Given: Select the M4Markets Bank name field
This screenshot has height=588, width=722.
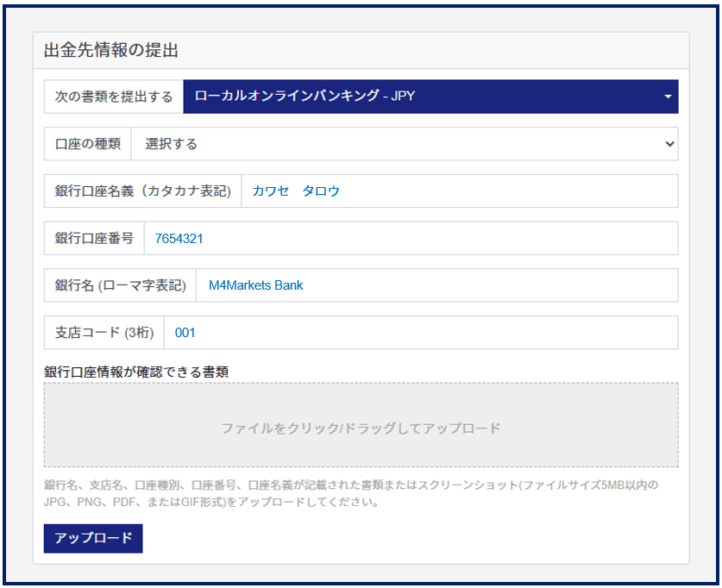Looking at the screenshot, I should coord(437,285).
